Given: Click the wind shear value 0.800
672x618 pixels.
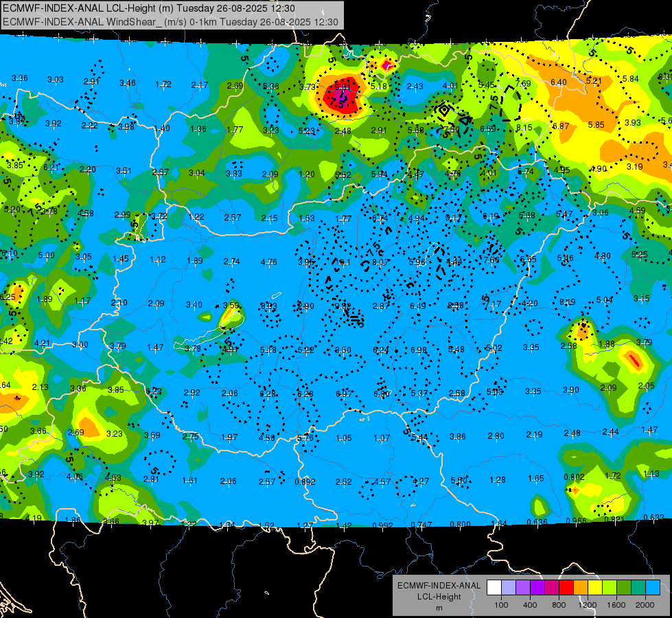Looking at the screenshot, I should pyautogui.click(x=461, y=524).
